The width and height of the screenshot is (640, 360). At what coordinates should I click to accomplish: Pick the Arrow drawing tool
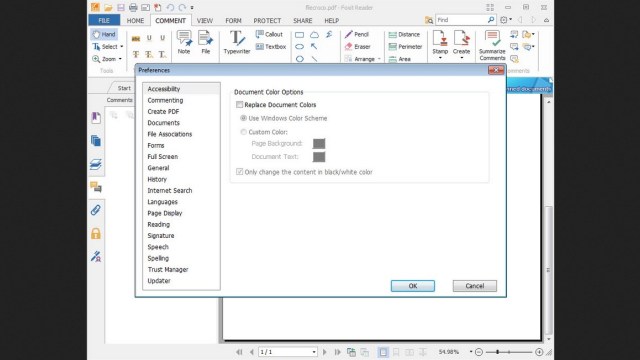coord(314,47)
